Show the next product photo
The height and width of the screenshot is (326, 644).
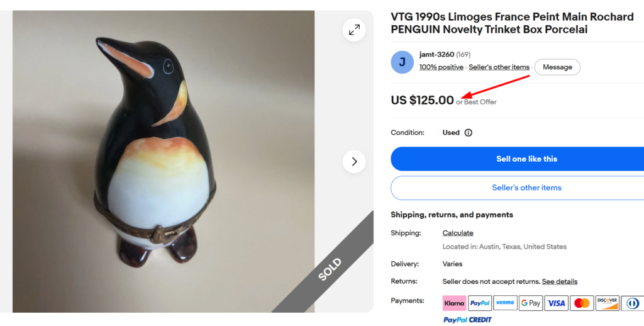pyautogui.click(x=354, y=162)
